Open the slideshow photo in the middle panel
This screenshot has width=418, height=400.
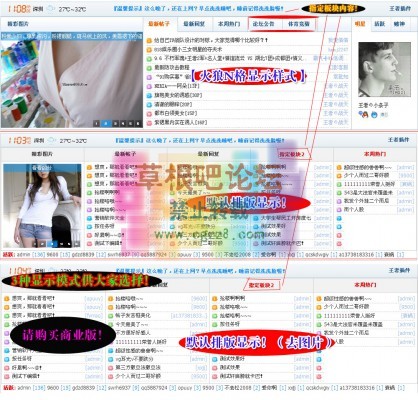(x=42, y=205)
